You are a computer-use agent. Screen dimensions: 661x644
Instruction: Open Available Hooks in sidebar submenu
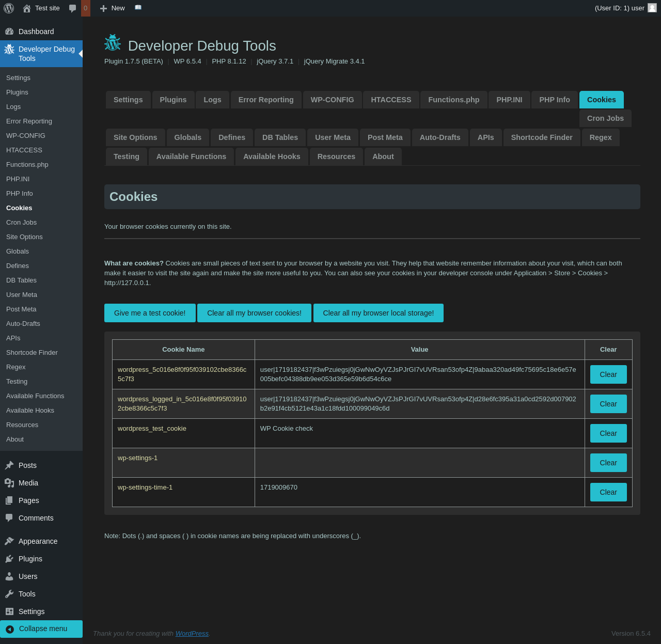(x=30, y=411)
